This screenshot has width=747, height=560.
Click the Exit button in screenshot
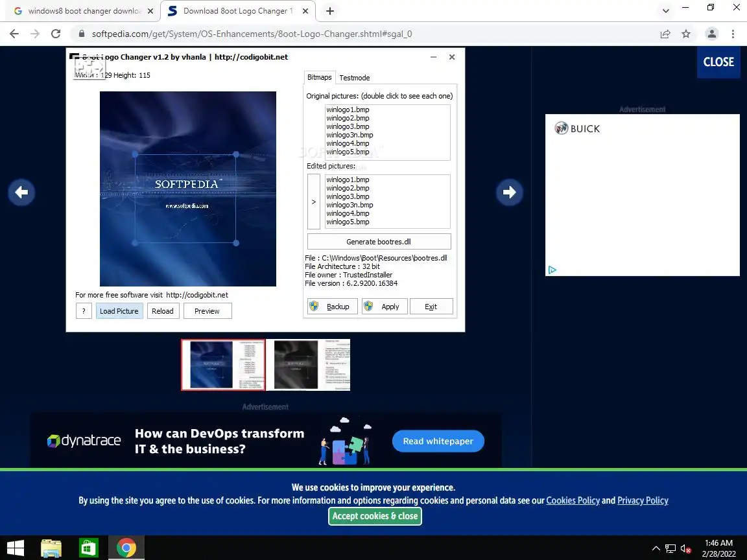coord(431,307)
